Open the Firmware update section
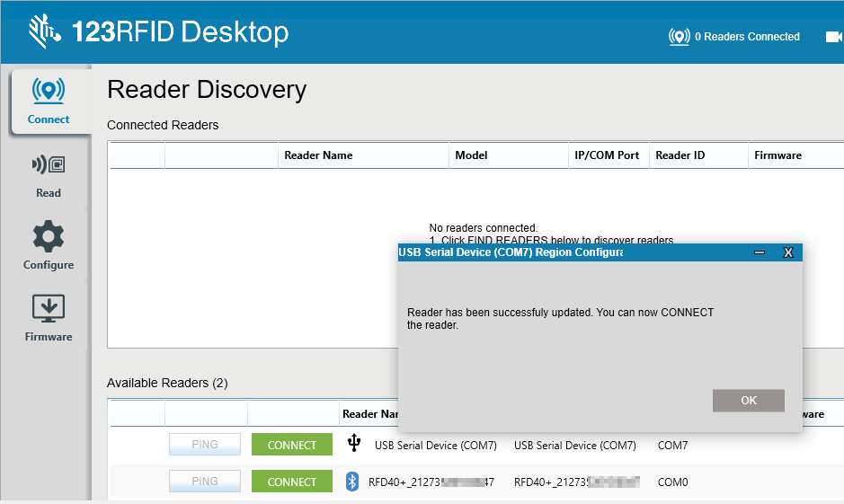The width and height of the screenshot is (844, 504). click(x=49, y=318)
